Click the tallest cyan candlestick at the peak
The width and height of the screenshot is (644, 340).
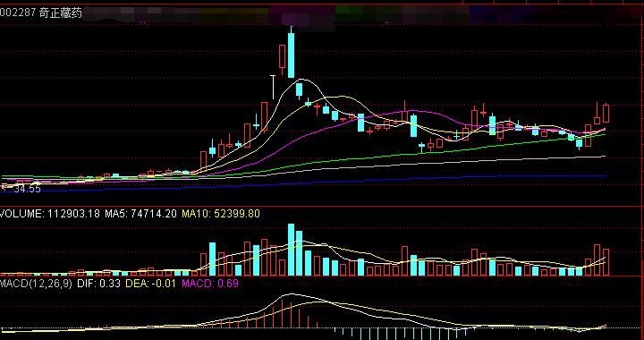pos(291,55)
